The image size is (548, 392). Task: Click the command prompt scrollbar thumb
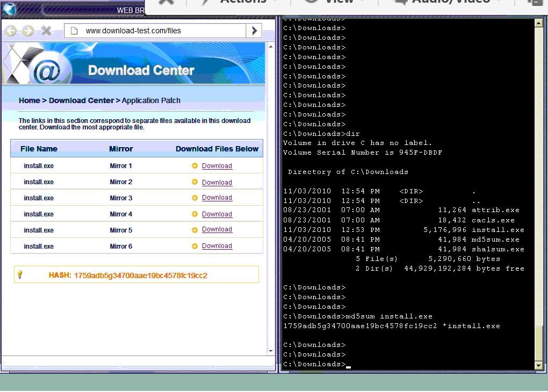click(538, 343)
